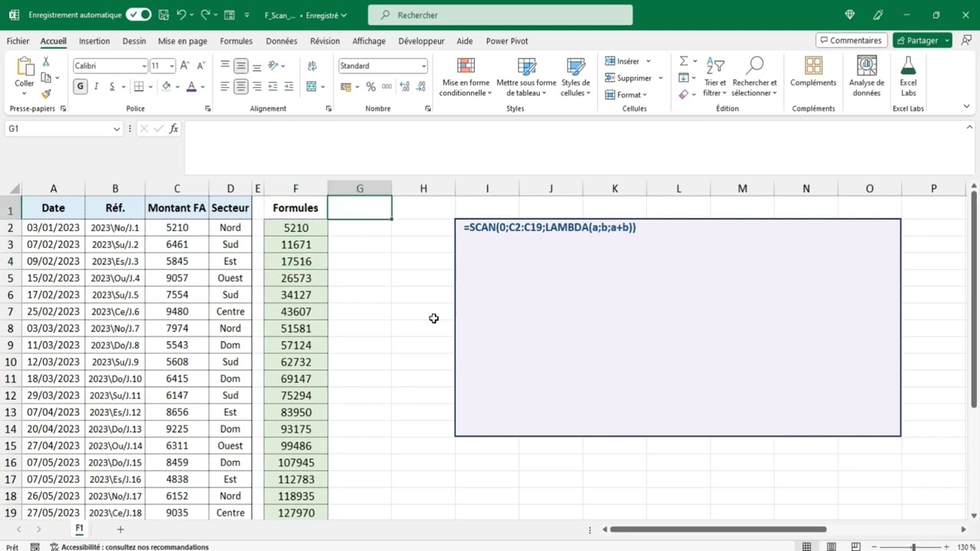Toggle the Enregistrement automatique switch
Viewport: 980px width, 551px height.
tap(139, 15)
